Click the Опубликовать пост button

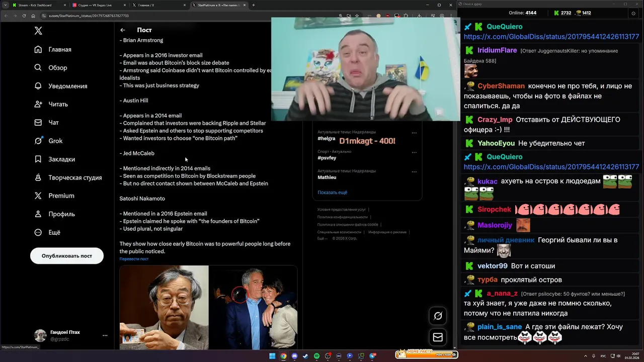tap(67, 256)
